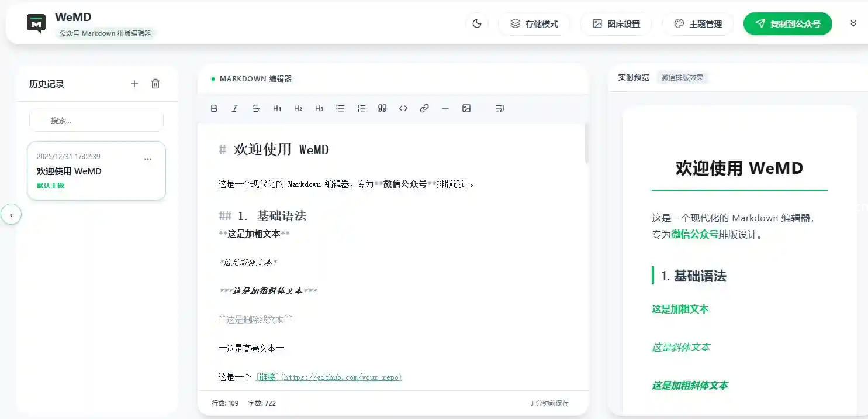Click the strikethrough toolbar icon
The width and height of the screenshot is (868, 419).
click(x=256, y=108)
